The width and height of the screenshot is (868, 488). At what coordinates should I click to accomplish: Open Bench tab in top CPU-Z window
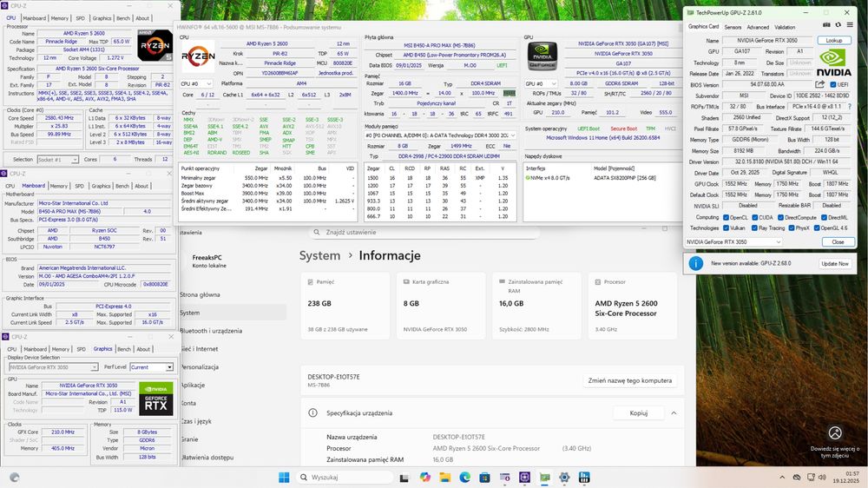[123, 18]
